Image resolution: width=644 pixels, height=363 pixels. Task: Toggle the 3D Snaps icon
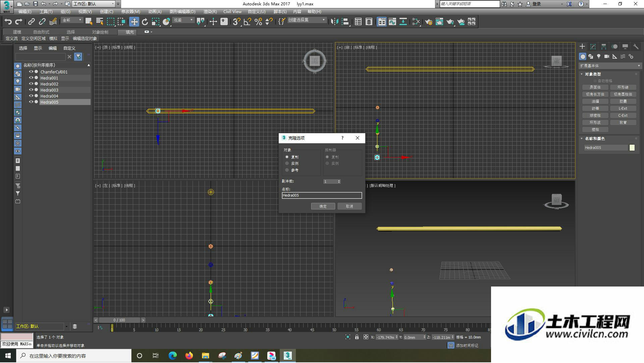pyautogui.click(x=236, y=22)
